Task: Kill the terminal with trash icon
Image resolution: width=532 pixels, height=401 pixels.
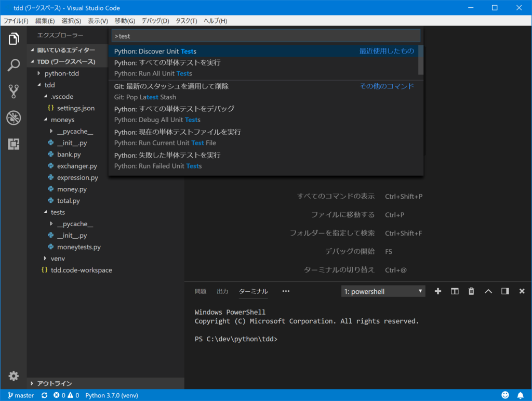Action: coord(471,291)
